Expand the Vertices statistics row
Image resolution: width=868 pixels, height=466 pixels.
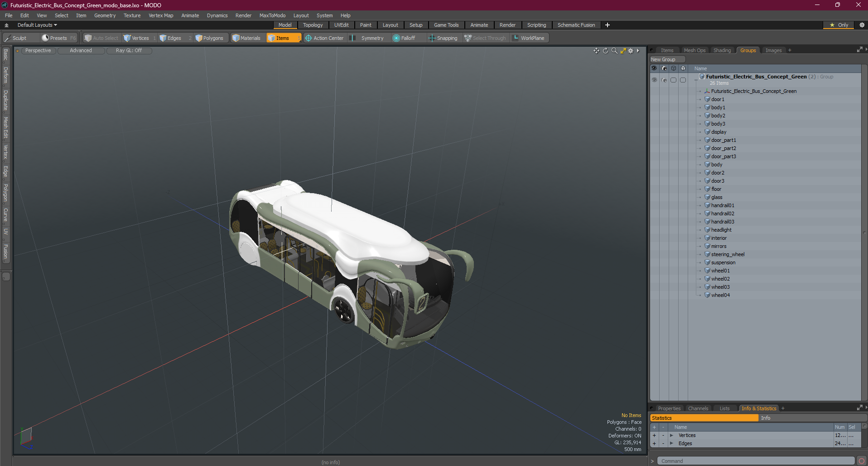pos(671,435)
